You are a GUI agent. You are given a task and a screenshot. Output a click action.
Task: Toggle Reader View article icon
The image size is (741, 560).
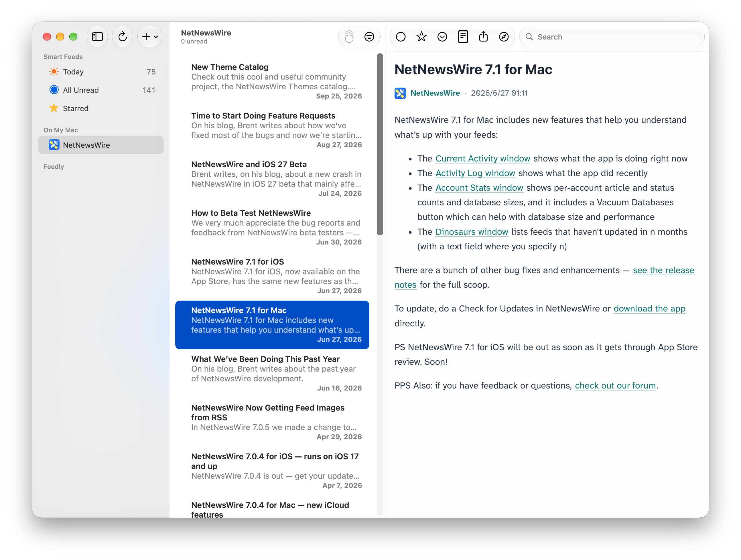point(463,37)
